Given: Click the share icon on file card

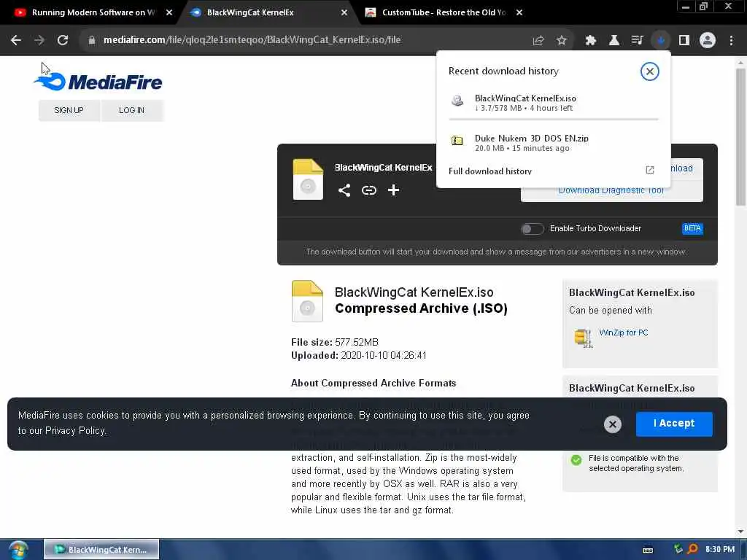Looking at the screenshot, I should pyautogui.click(x=344, y=190).
